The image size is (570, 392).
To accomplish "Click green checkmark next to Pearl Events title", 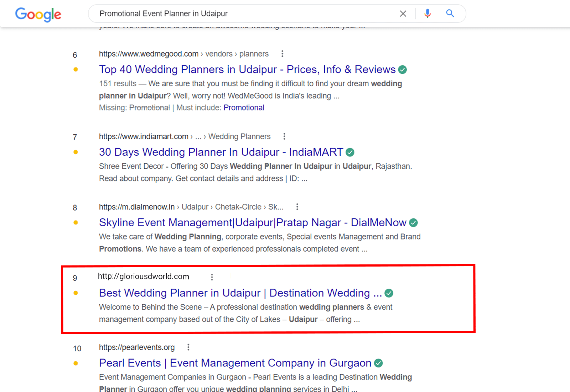I will click(x=378, y=363).
